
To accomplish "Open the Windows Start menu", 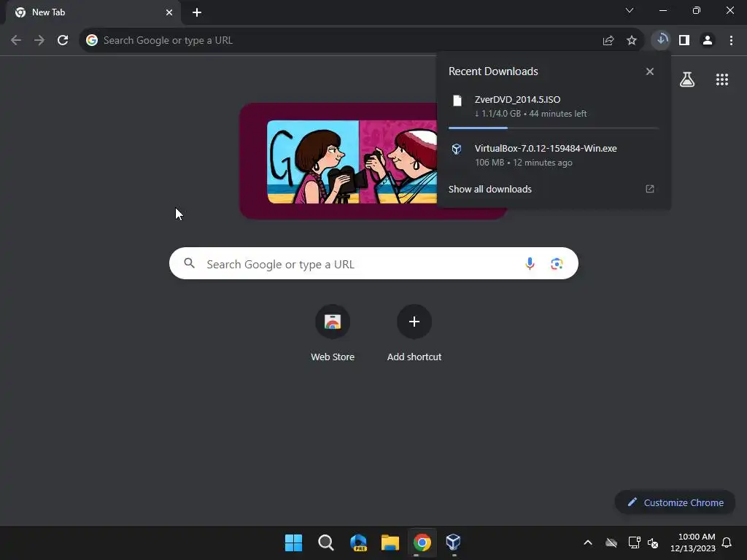I will (x=293, y=542).
